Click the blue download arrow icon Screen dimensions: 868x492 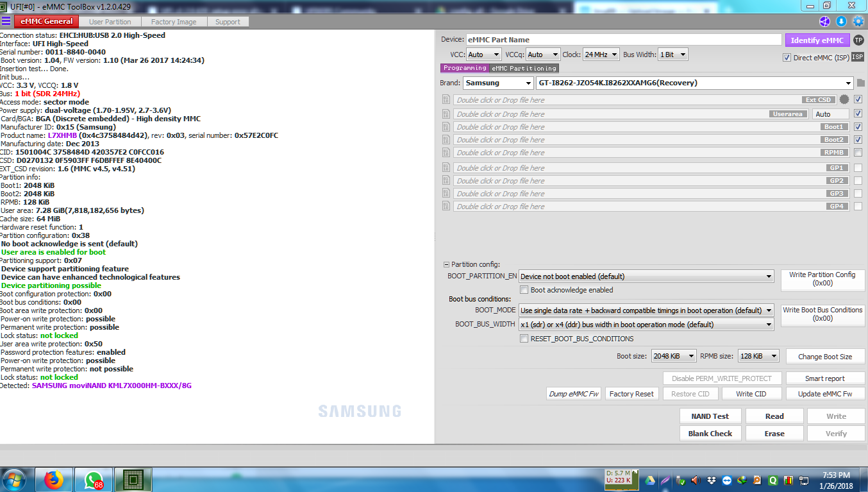[841, 21]
